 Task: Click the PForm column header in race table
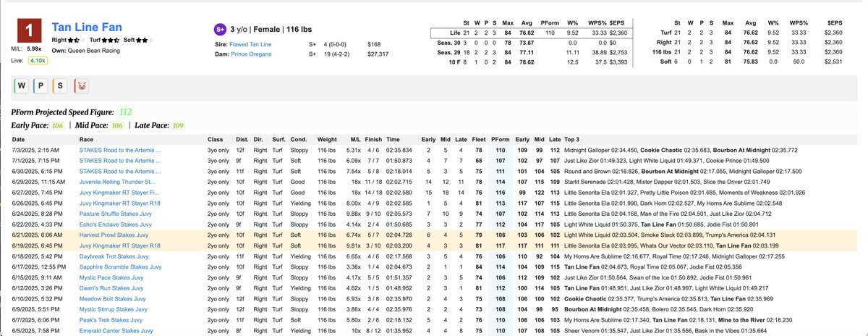(500, 138)
